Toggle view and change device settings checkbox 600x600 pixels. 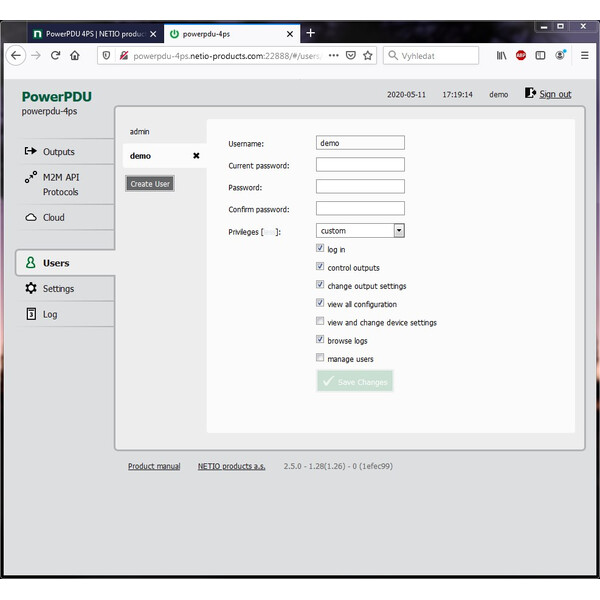point(320,322)
